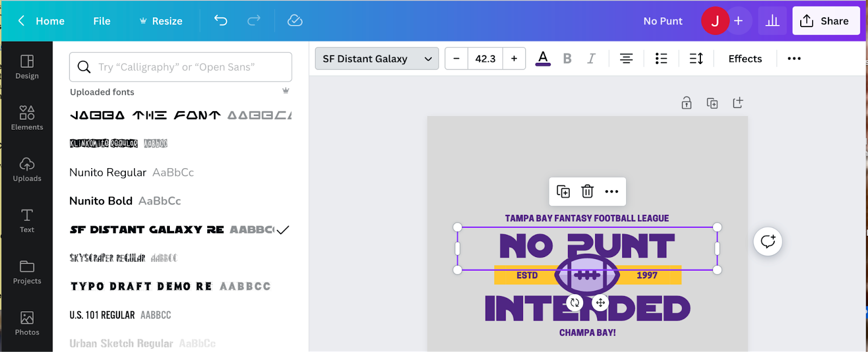
Task: Click the move handle below text
Action: click(x=600, y=303)
